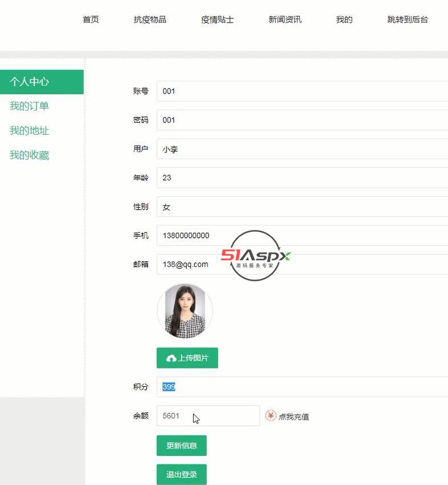The width and height of the screenshot is (448, 485).
Task: Click the red yen recharge icon
Action: 271,415
